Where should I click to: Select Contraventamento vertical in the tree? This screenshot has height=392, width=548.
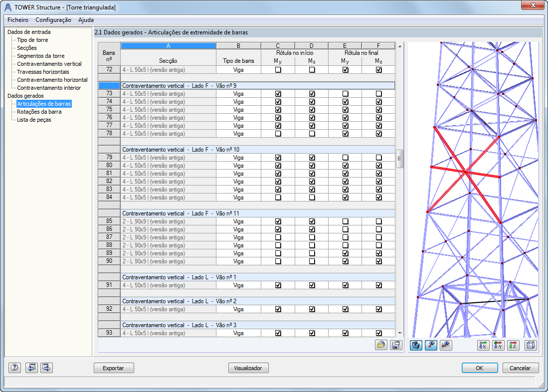[x=49, y=64]
